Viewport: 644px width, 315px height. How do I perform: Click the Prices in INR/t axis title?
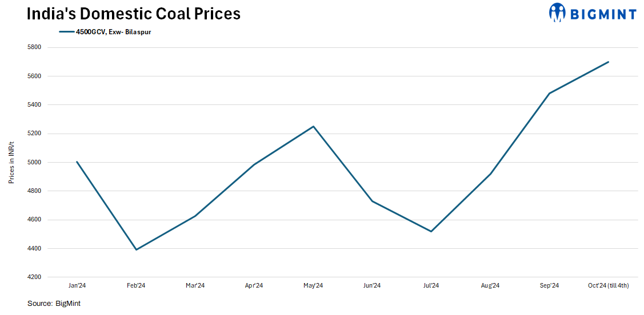point(11,163)
